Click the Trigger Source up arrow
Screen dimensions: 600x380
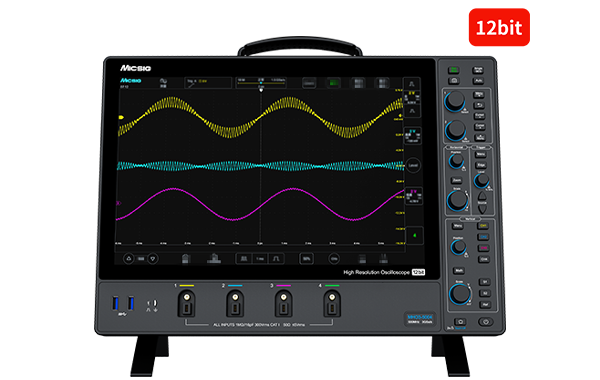pos(482,196)
